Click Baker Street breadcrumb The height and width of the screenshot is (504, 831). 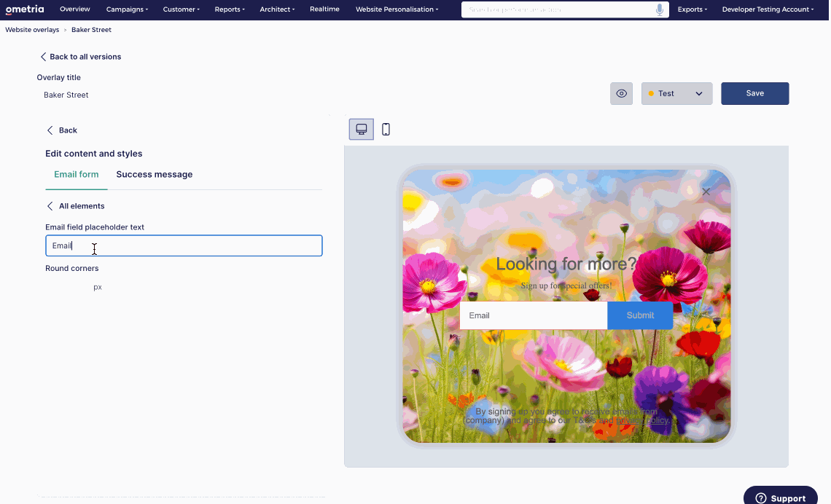coord(91,30)
